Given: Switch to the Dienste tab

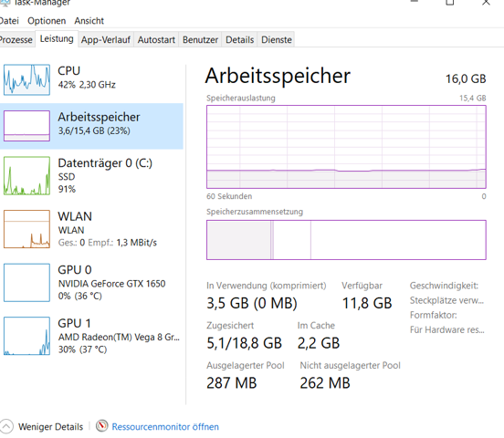Looking at the screenshot, I should point(277,40).
